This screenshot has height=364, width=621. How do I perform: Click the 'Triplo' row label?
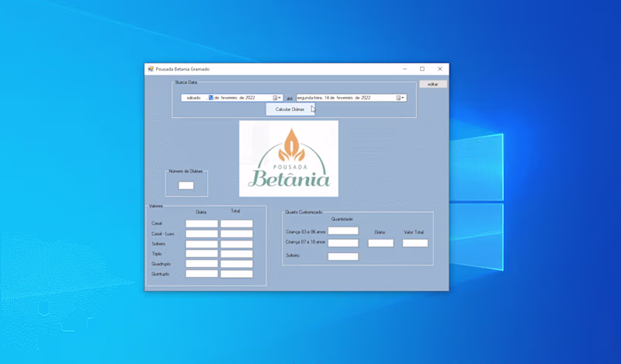157,254
